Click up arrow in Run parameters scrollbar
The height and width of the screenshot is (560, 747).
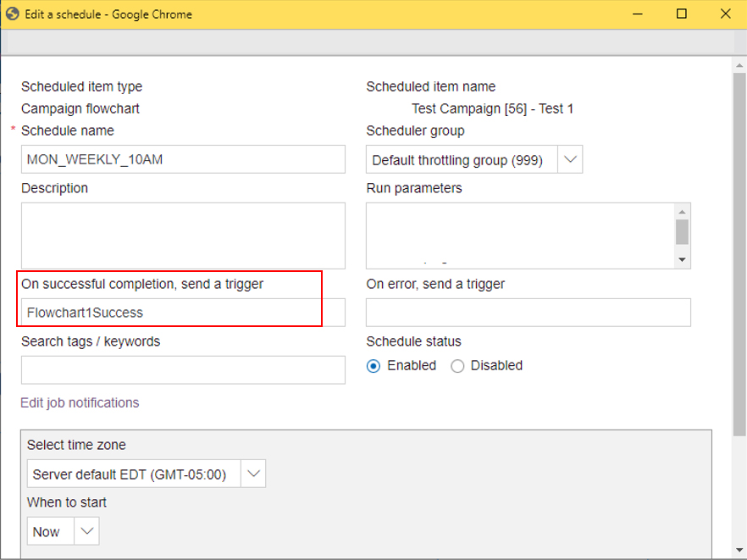click(683, 211)
